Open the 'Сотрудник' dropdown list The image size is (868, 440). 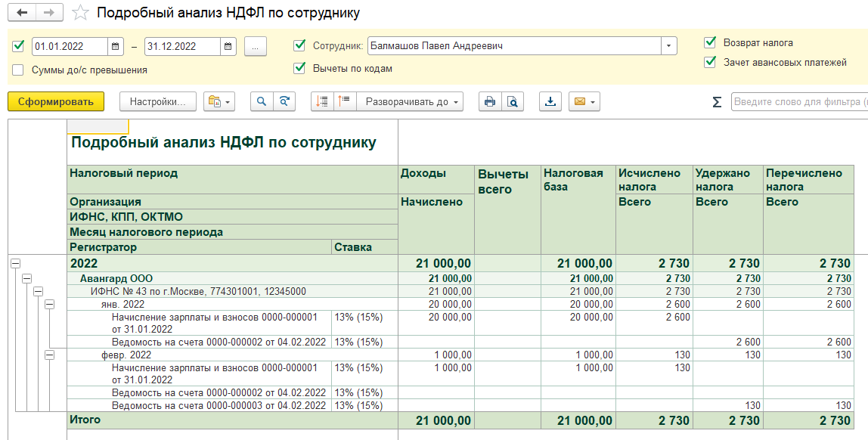pos(668,46)
